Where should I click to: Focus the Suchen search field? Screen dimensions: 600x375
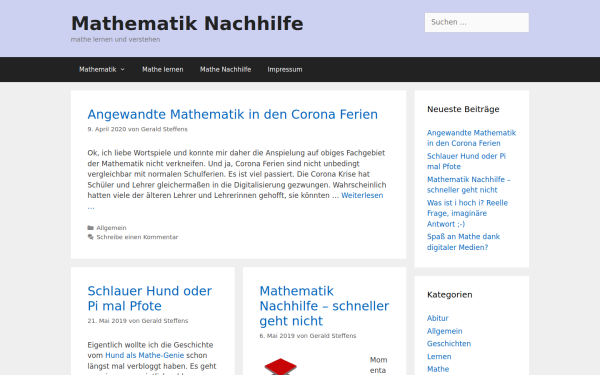(x=476, y=23)
